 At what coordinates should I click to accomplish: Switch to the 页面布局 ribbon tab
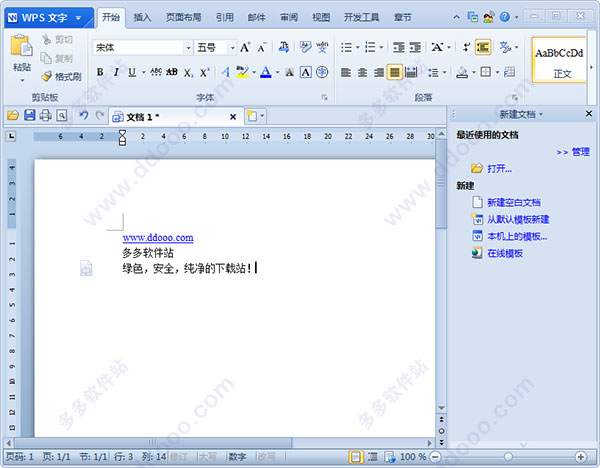(183, 18)
